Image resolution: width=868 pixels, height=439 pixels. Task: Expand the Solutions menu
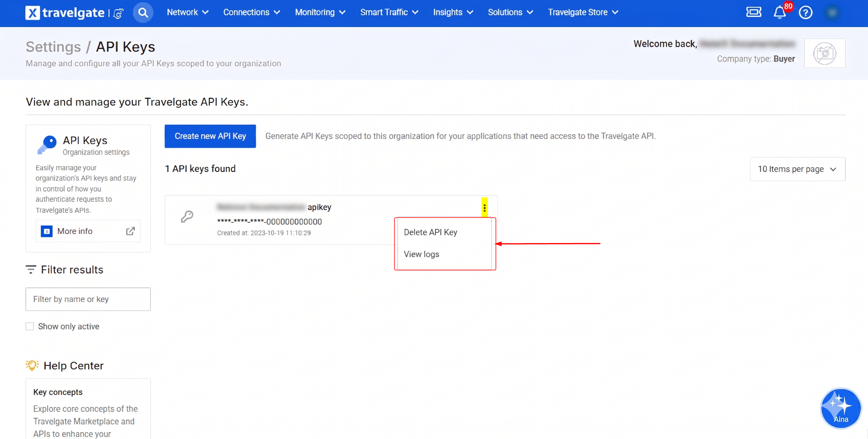[x=510, y=13]
